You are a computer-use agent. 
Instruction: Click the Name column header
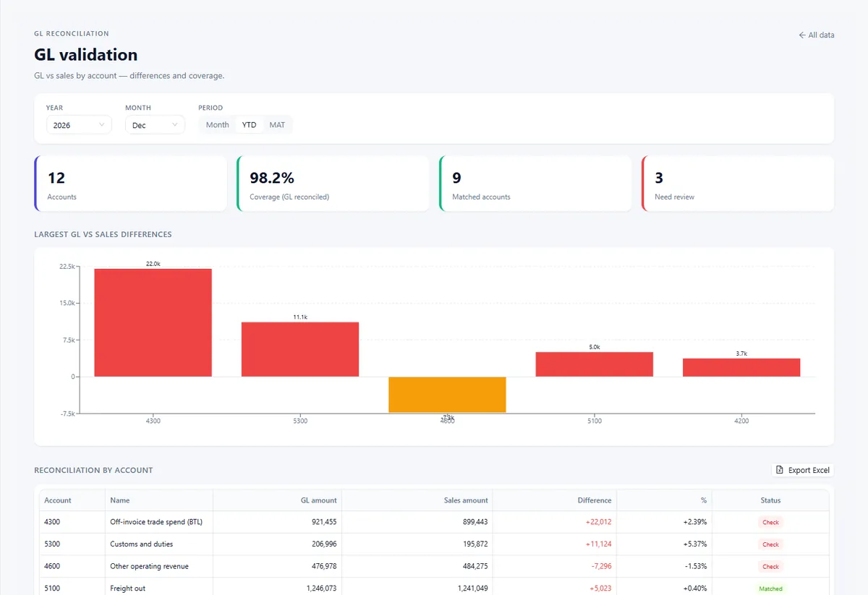159,500
